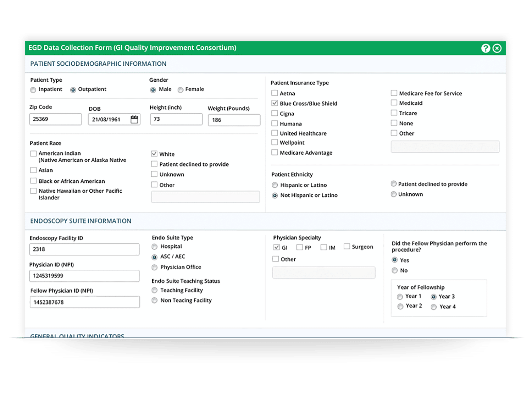Viewport: 532px width, 396px height.
Task: Check IM physician specialty
Action: tap(323, 247)
